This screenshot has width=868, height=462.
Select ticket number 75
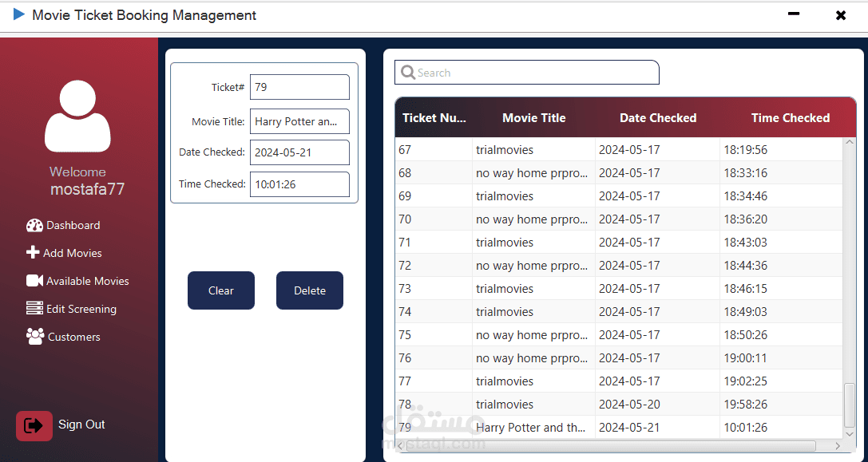point(405,335)
